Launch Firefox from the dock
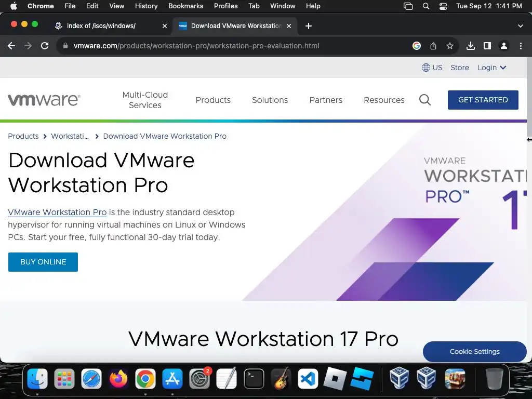Viewport: 532px width, 399px height. [118, 379]
